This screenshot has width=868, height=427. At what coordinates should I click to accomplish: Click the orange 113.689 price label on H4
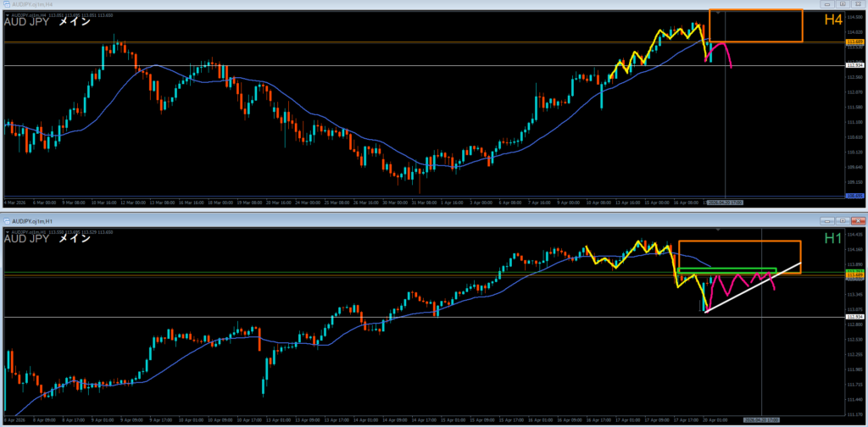pos(855,42)
